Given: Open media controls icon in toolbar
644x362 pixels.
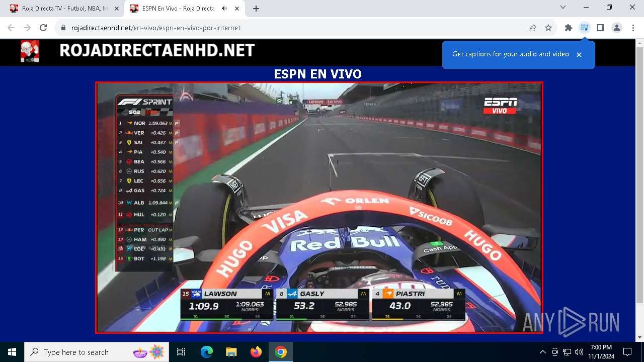Looking at the screenshot, I should coord(584,28).
